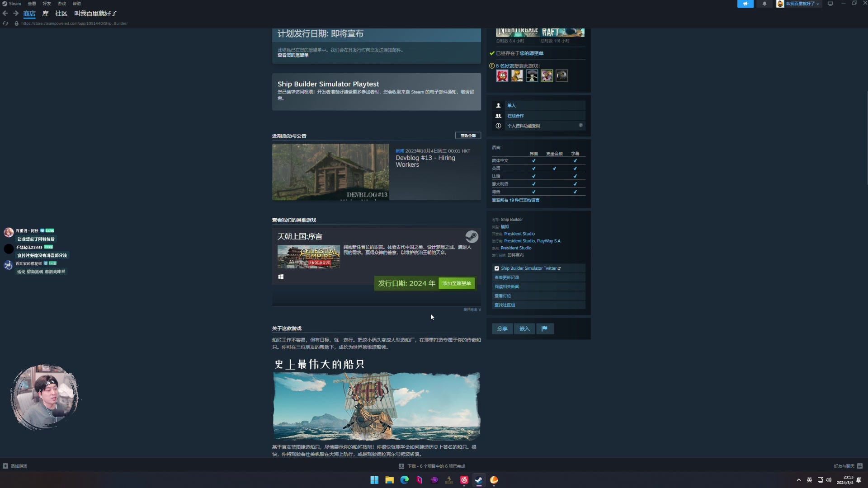The image size is (868, 488).
Task: Open the 库 (Library) tab
Action: coord(45,14)
